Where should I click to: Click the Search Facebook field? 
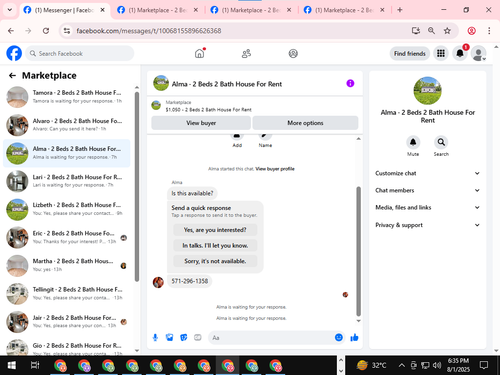tap(80, 53)
